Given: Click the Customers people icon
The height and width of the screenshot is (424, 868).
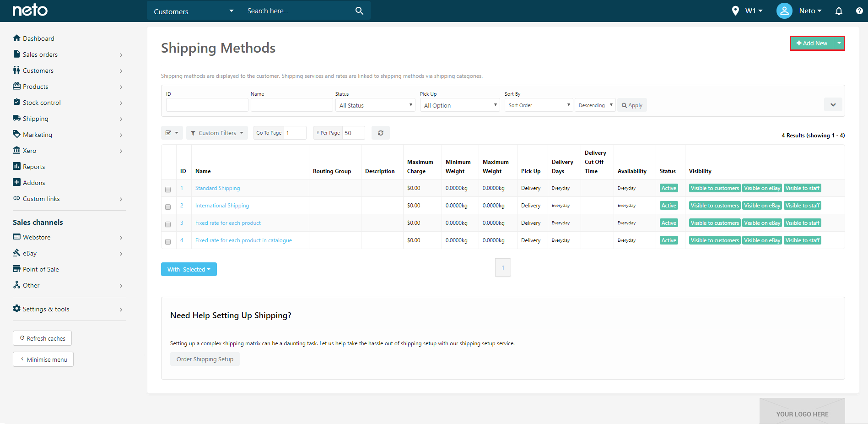Looking at the screenshot, I should pos(17,70).
